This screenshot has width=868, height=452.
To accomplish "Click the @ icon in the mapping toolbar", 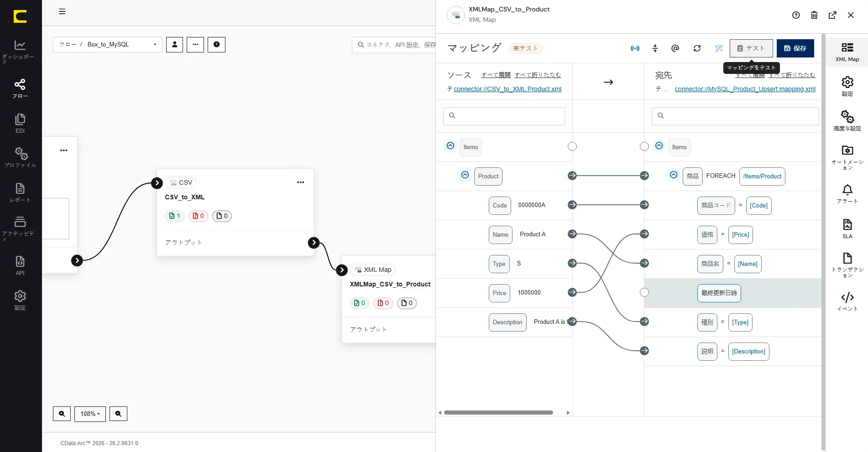I will (x=675, y=48).
